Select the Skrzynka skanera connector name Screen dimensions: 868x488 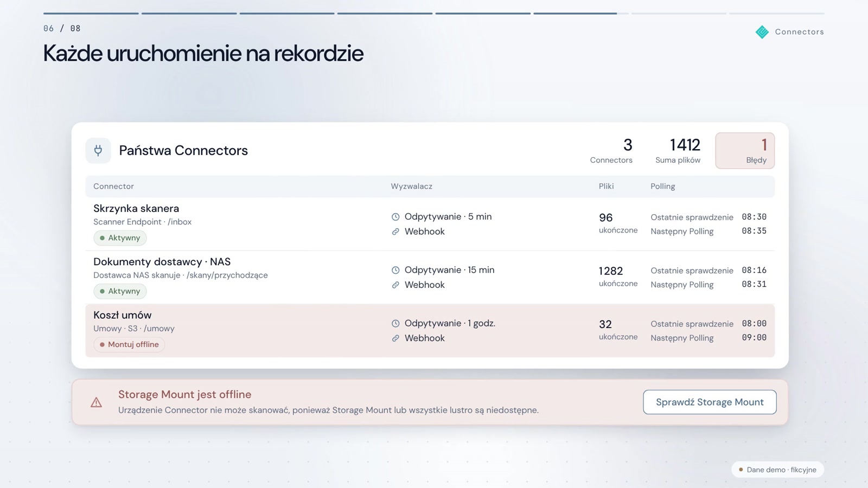coord(136,208)
